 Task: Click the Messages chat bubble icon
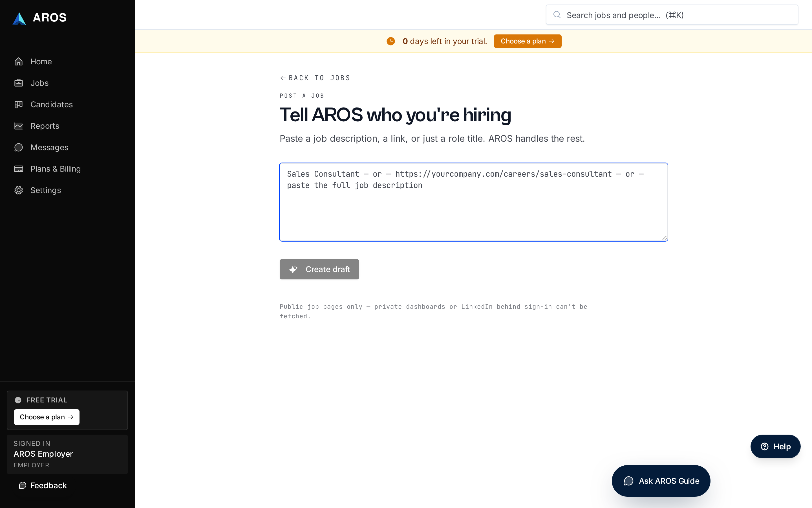pyautogui.click(x=18, y=148)
